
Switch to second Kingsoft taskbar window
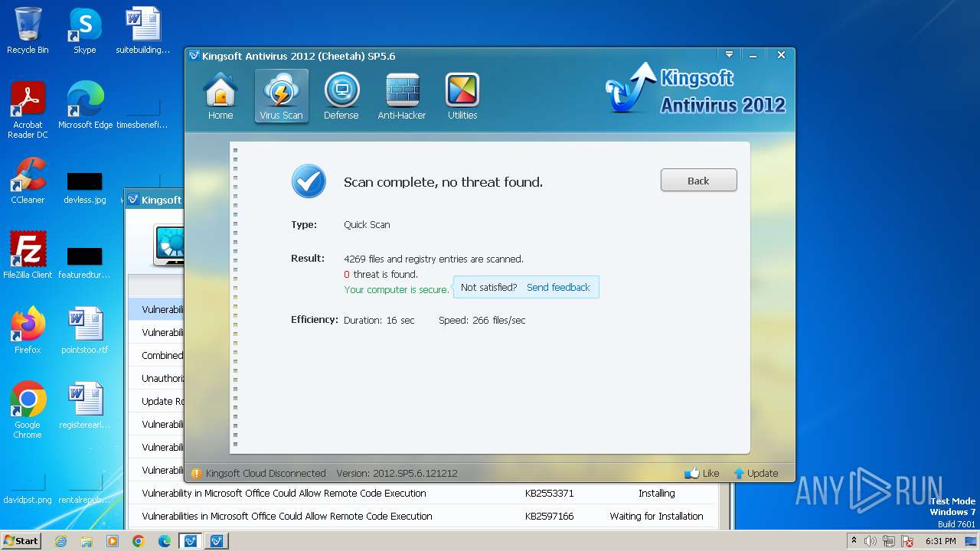(x=217, y=541)
